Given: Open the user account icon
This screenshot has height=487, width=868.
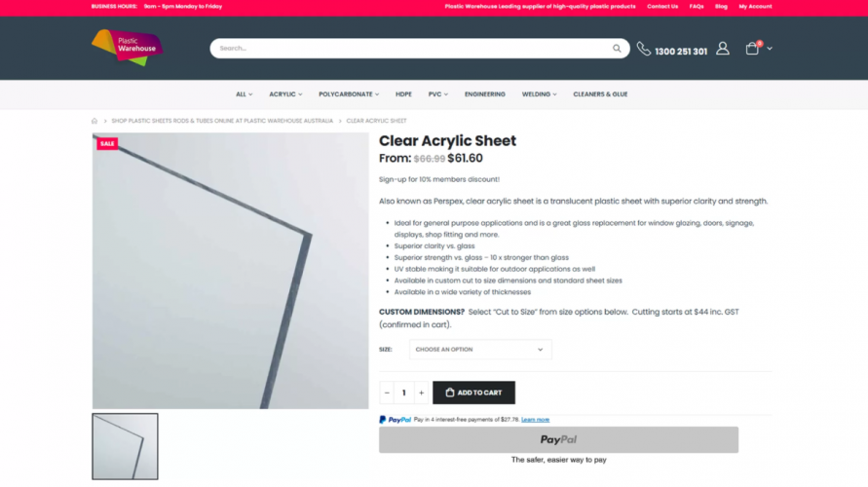Looking at the screenshot, I should click(723, 48).
